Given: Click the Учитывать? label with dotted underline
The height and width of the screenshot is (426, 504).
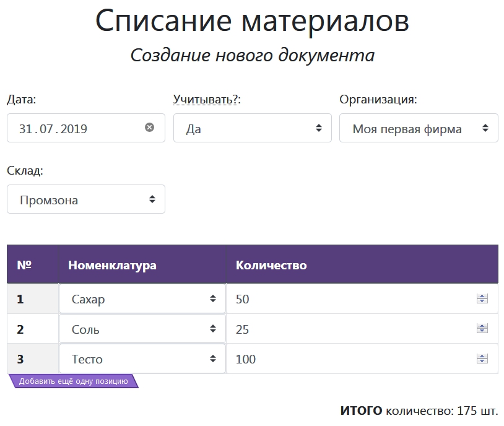Looking at the screenshot, I should tap(206, 100).
